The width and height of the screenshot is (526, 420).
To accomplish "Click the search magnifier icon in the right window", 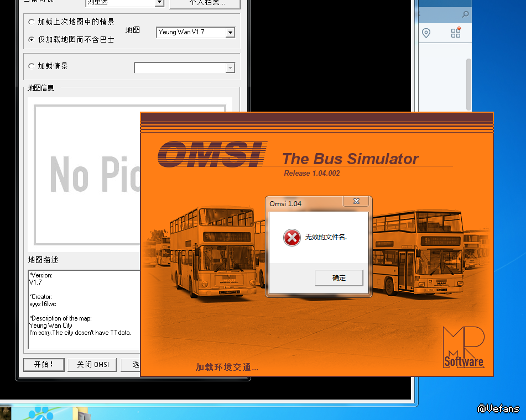I will point(465,14).
